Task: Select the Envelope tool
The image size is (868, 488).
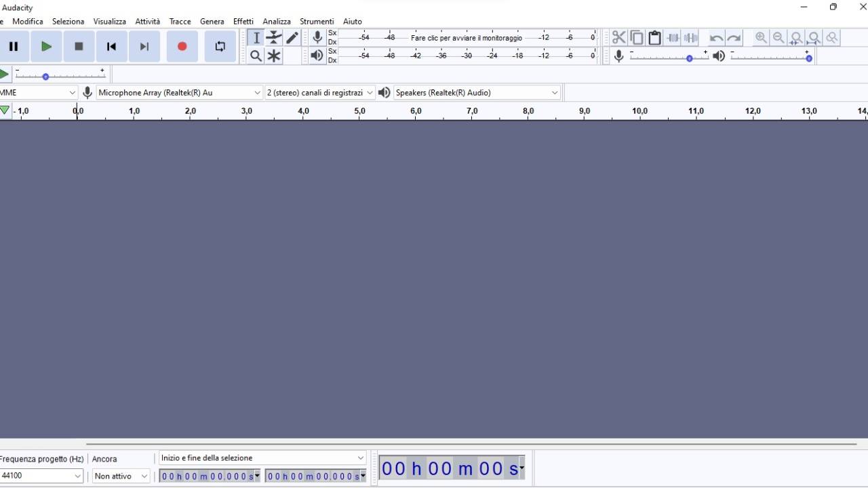Action: [x=274, y=37]
